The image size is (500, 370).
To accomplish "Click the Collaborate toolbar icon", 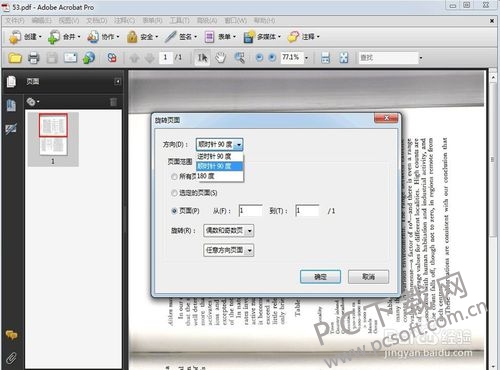I will [x=93, y=37].
